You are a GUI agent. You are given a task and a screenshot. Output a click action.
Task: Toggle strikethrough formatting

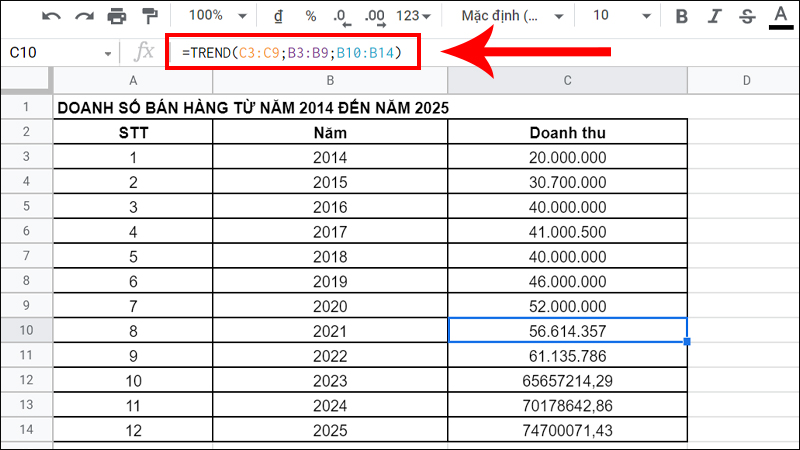coord(749,16)
